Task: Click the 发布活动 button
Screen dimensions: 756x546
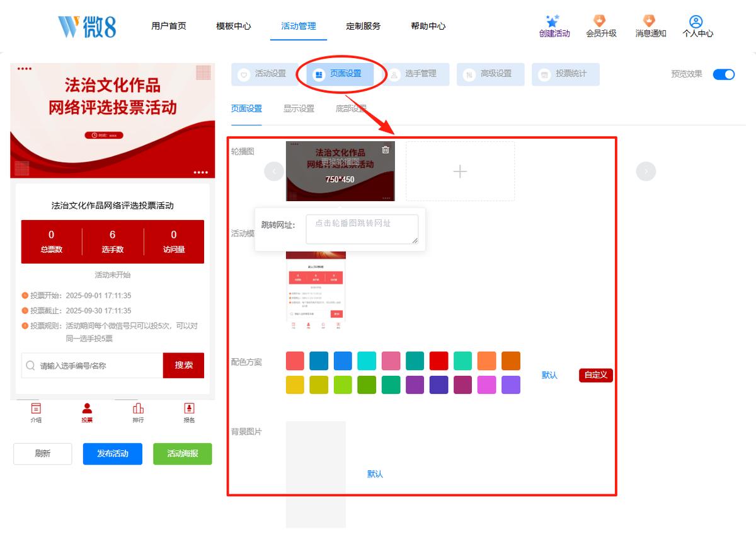Action: (113, 454)
